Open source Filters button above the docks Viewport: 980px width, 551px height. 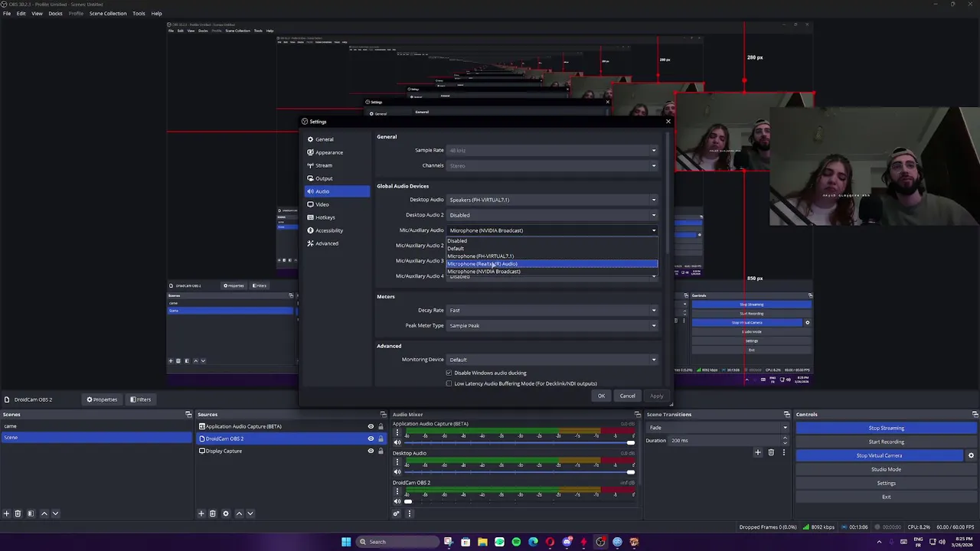pos(140,399)
